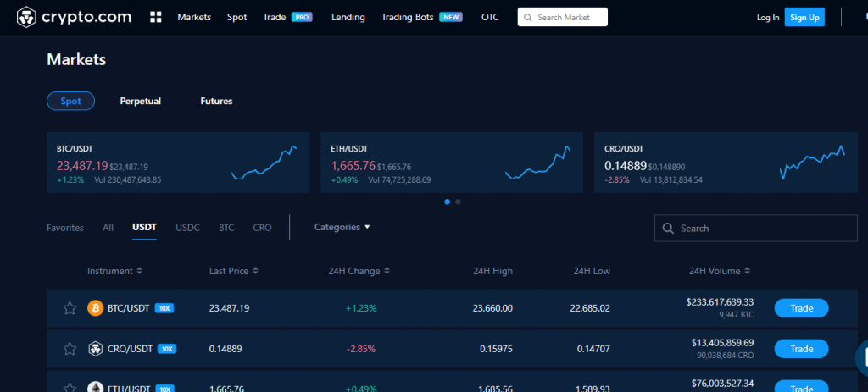Sort by Instrument column
868x392 pixels.
click(114, 271)
